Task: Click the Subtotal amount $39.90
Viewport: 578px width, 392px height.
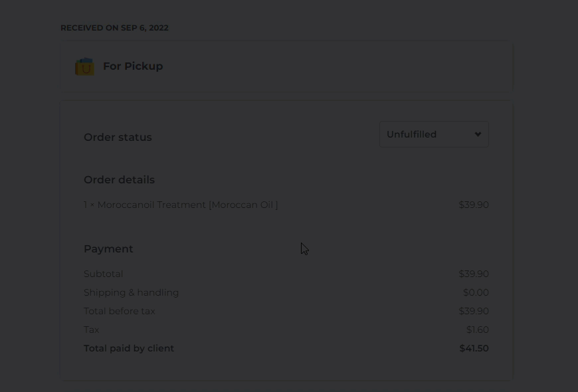Action: 474,274
